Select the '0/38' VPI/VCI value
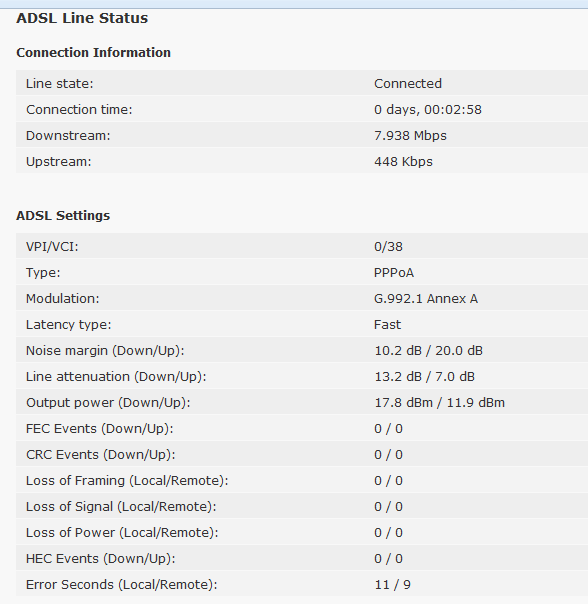This screenshot has height=604, width=588. [388, 247]
